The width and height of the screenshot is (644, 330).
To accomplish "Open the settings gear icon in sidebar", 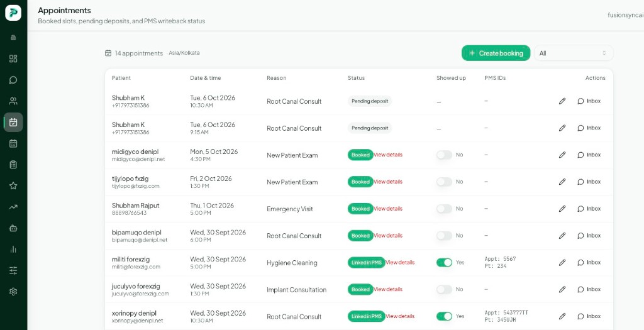I will [x=13, y=292].
